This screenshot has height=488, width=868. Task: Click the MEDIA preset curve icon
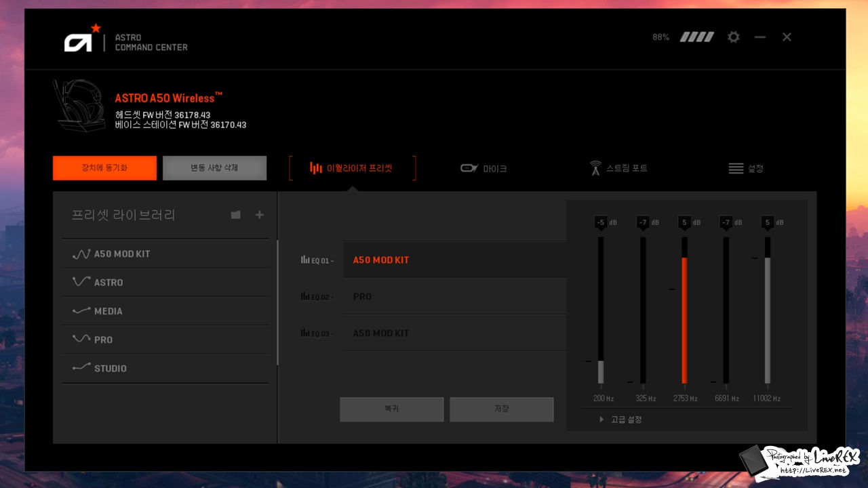[x=81, y=310]
